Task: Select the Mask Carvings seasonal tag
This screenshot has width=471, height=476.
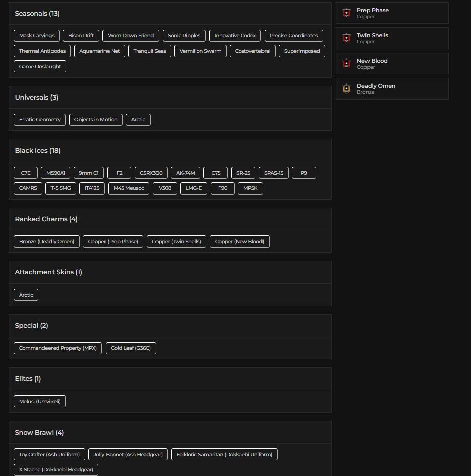Action: point(36,36)
